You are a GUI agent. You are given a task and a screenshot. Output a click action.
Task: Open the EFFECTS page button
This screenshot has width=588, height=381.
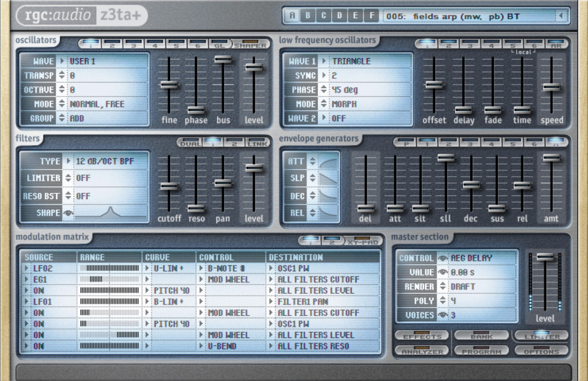coord(422,335)
